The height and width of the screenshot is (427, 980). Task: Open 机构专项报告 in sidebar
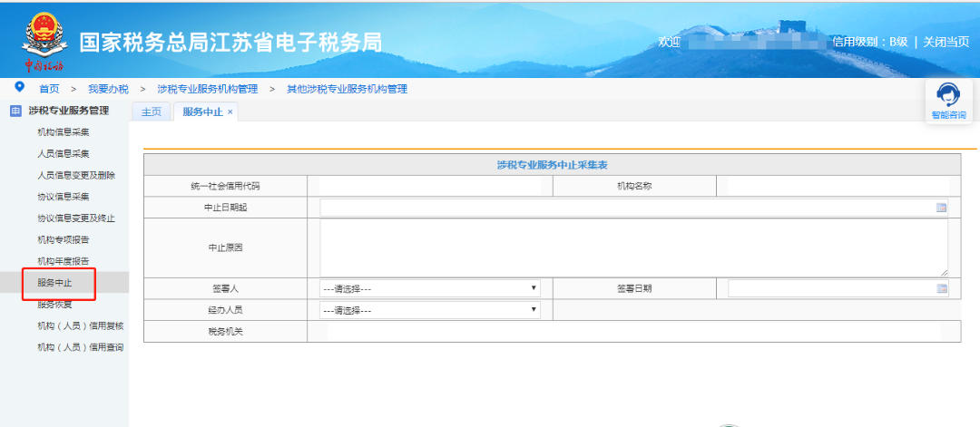tap(64, 239)
